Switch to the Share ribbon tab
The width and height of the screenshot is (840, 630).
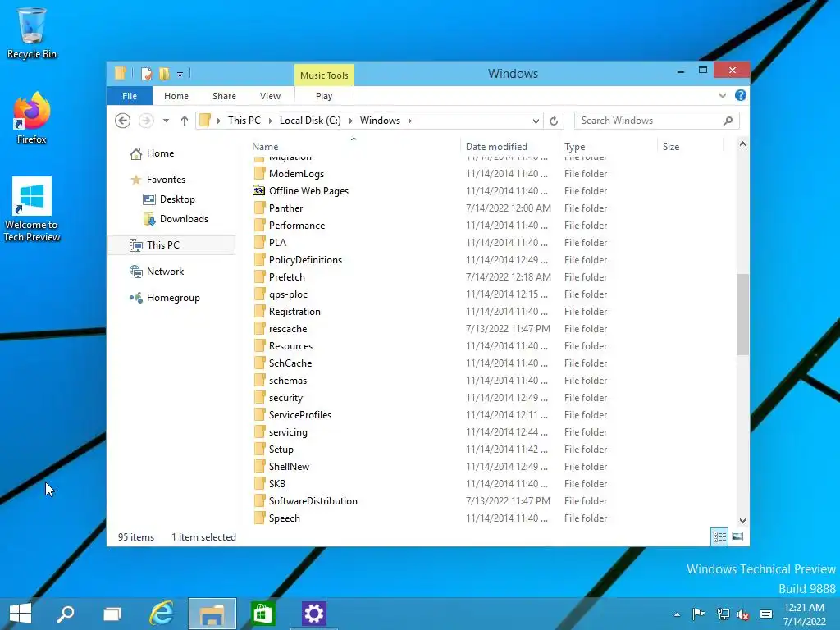click(224, 96)
